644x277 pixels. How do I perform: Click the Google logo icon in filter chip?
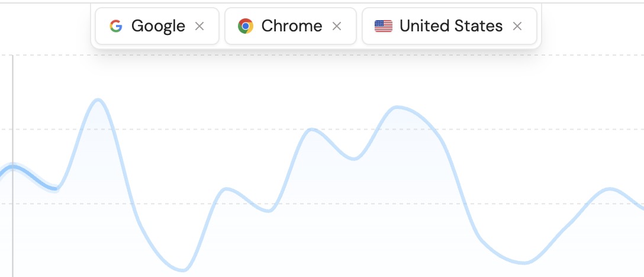(116, 26)
